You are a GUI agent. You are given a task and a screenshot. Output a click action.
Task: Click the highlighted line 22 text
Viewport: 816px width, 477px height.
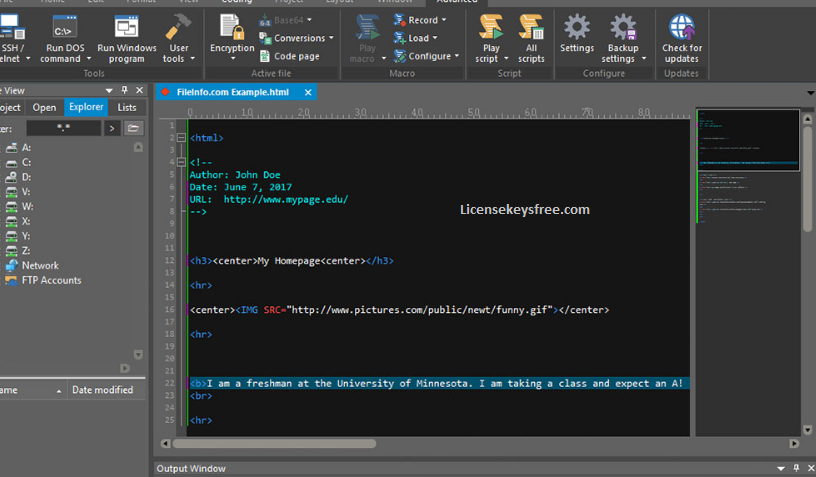(436, 383)
